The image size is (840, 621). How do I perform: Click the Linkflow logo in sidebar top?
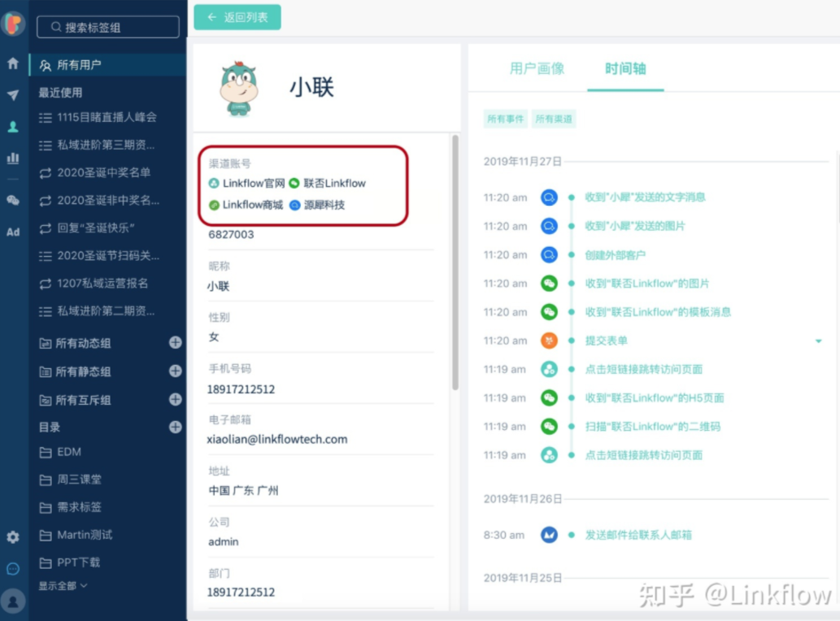[13, 23]
